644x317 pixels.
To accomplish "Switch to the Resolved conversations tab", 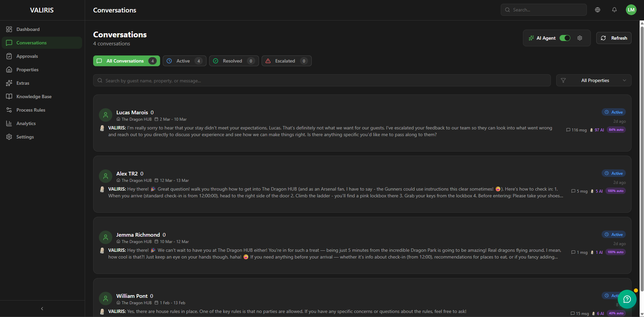I will point(233,61).
